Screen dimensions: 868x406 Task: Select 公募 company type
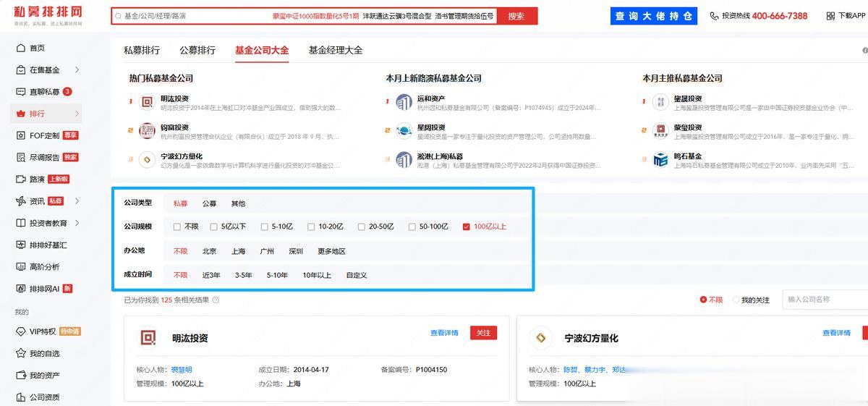[x=209, y=203]
